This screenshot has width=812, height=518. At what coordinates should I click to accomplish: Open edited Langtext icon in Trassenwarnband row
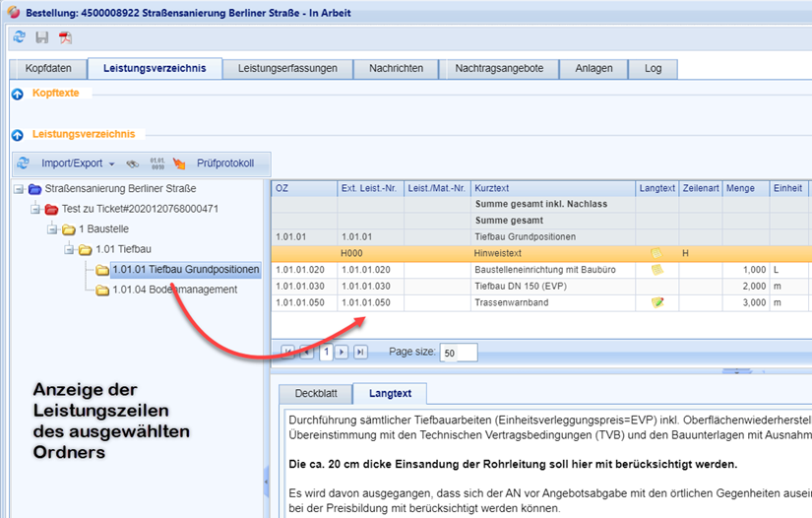[x=656, y=302]
